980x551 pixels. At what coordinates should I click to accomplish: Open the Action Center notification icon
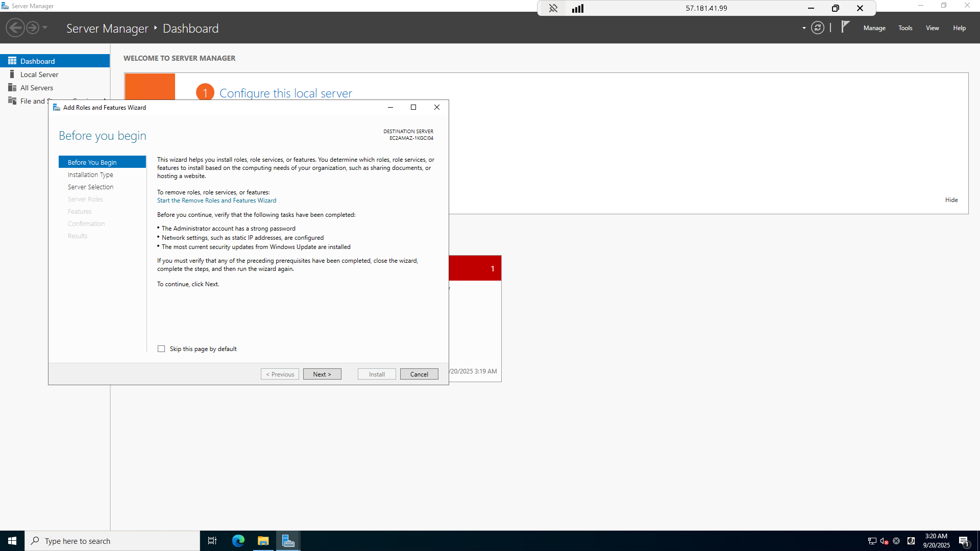click(964, 541)
